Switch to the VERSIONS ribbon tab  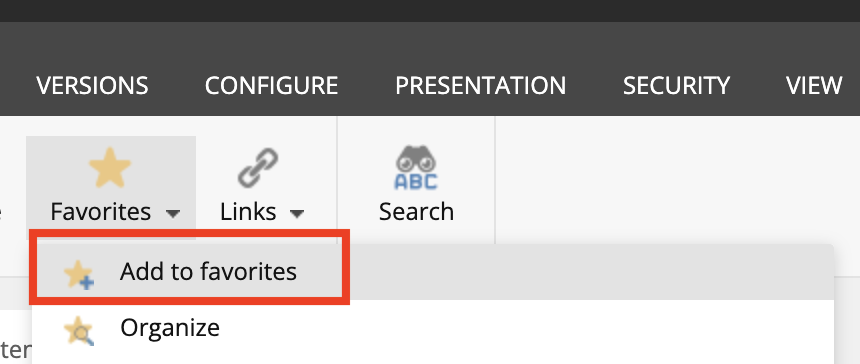coord(92,86)
